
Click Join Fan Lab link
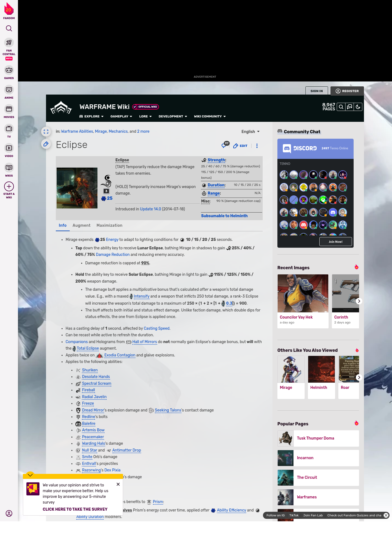coord(313,515)
